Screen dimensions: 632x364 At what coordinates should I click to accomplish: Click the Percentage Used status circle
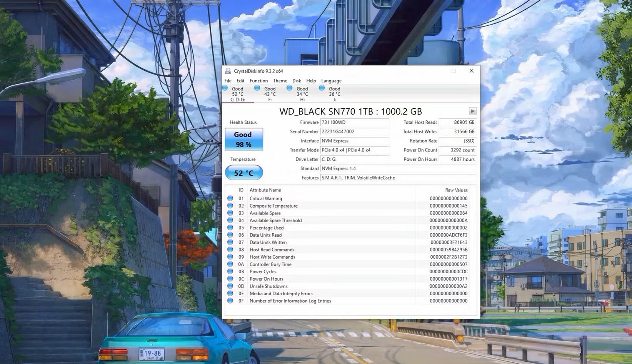click(x=230, y=228)
